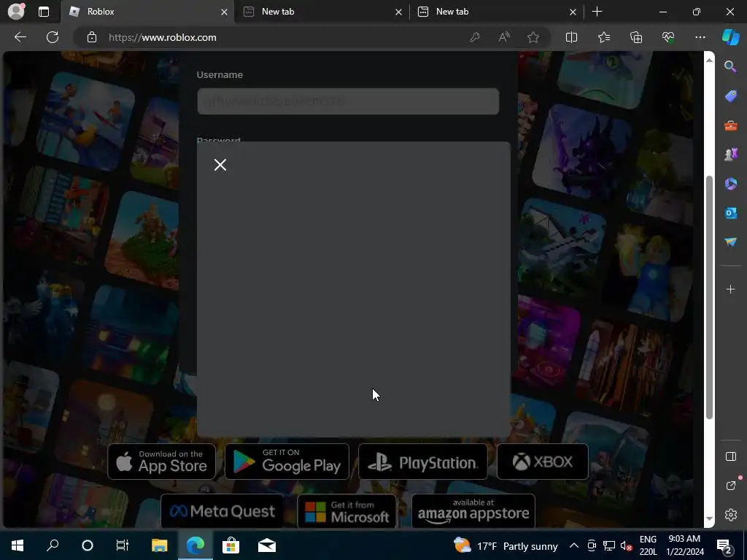
Task: Click the page vertical scrollbar thumb
Action: pyautogui.click(x=709, y=297)
